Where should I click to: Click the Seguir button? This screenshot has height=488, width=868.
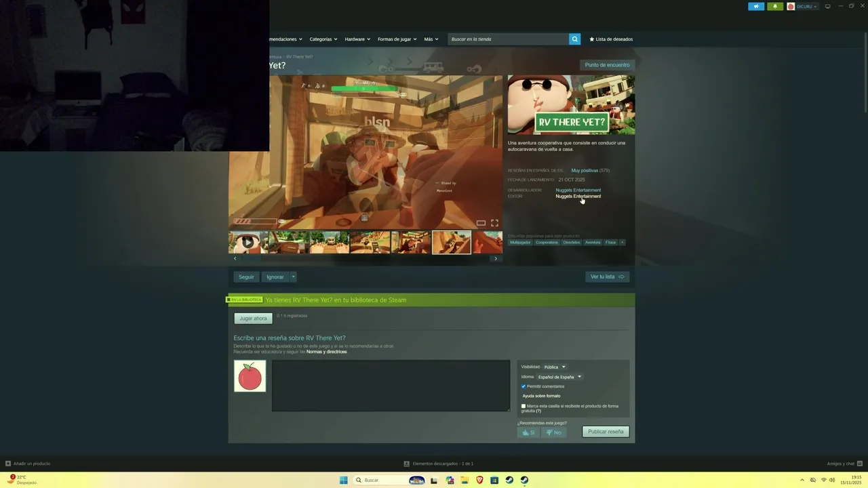pos(246,277)
